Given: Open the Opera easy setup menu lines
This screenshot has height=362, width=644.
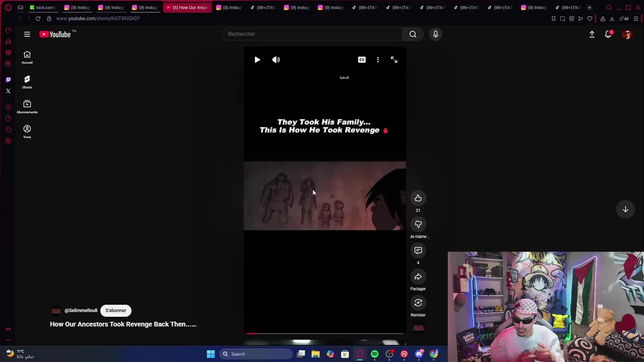Looking at the screenshot, I should coord(636,19).
